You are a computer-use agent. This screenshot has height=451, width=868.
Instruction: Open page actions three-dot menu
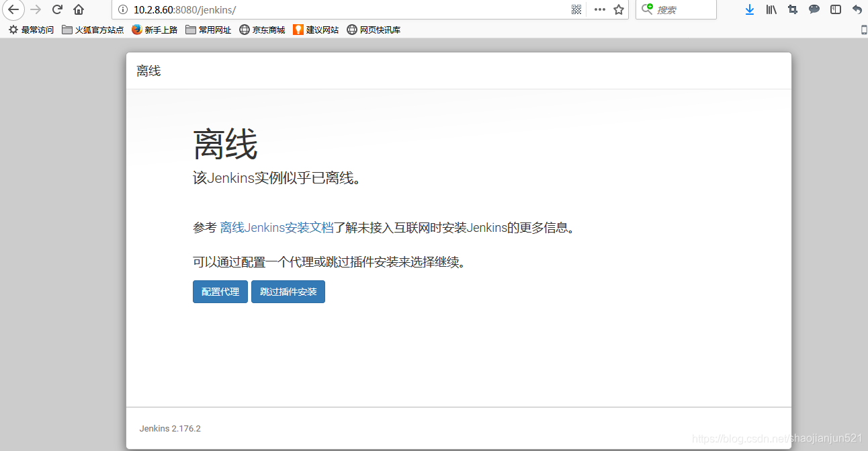click(x=600, y=9)
